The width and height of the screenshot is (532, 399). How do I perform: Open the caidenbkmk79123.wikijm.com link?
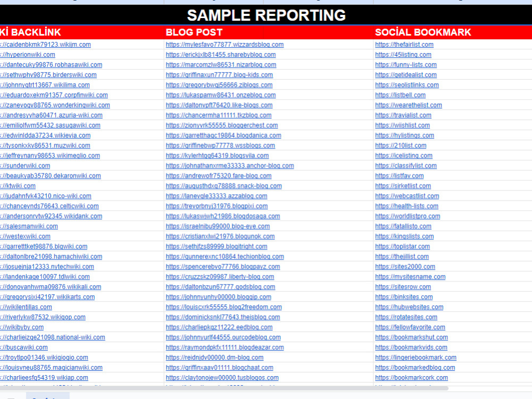pyautogui.click(x=45, y=45)
